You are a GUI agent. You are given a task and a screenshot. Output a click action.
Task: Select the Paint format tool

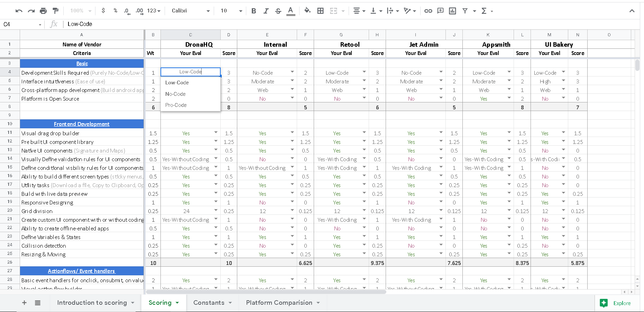click(x=55, y=11)
